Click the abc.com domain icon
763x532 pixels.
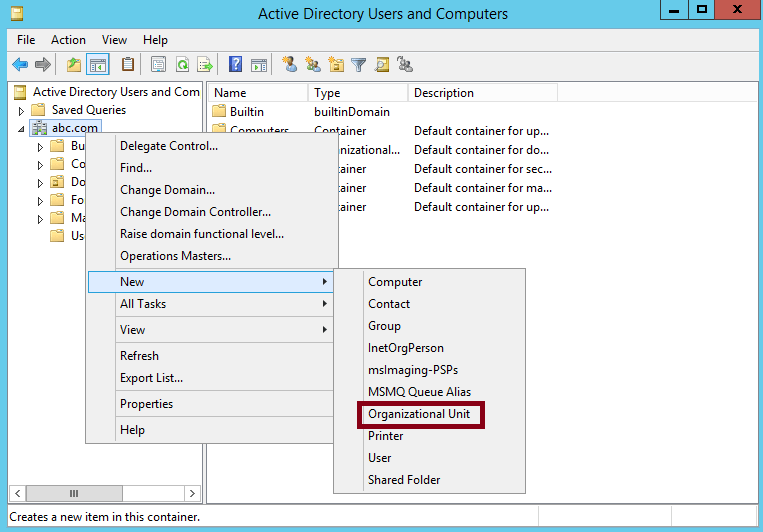(39, 128)
